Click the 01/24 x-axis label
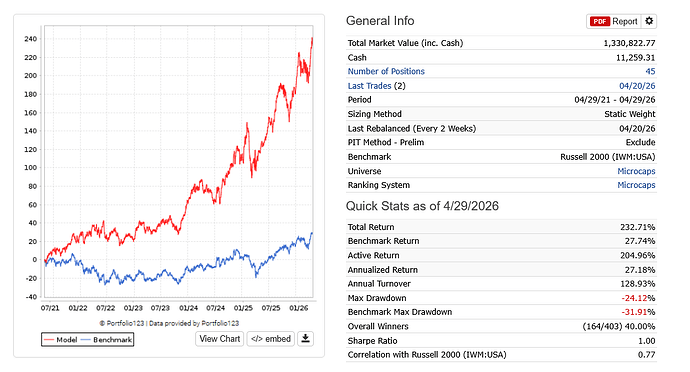 pyautogui.click(x=188, y=308)
